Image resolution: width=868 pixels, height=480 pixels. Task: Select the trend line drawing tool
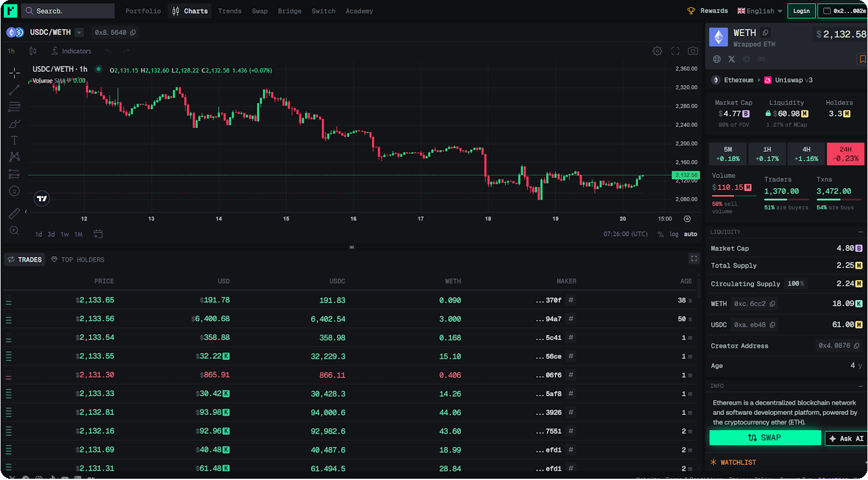pyautogui.click(x=14, y=90)
